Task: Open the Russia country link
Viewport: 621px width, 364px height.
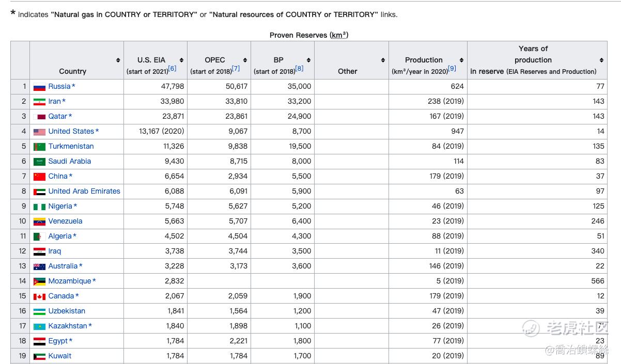Action: coord(59,86)
